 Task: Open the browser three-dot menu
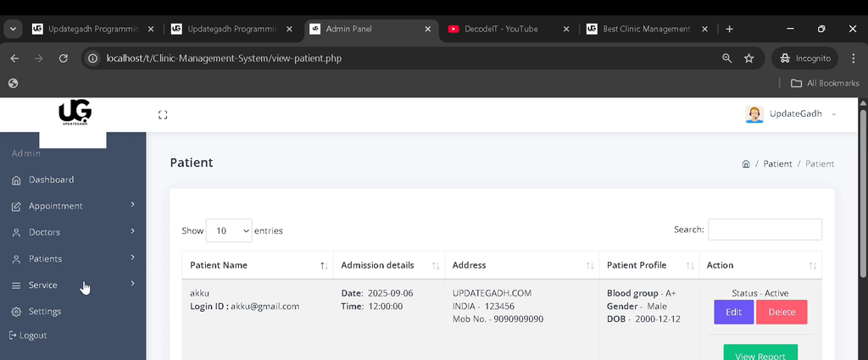(853, 58)
